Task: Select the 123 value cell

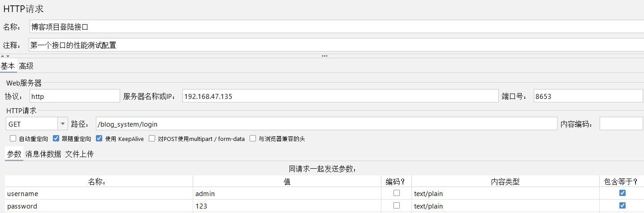Action: pos(287,206)
